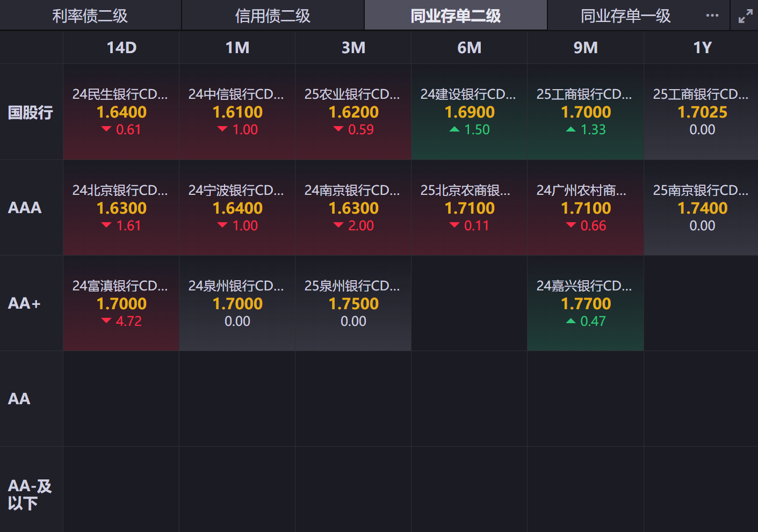This screenshot has width=758, height=532.
Task: Open 24北京银行CD cell at 1.6300
Action: pos(121,208)
